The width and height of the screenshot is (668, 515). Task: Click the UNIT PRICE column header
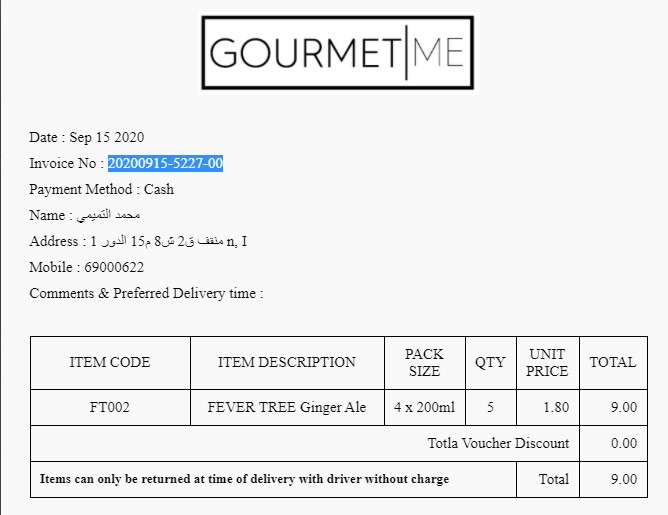pyautogui.click(x=548, y=362)
